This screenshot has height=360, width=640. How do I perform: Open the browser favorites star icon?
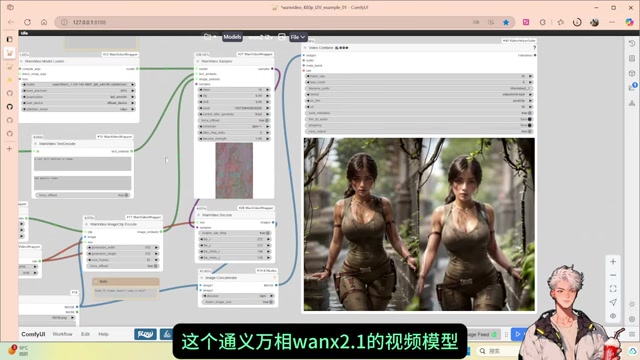(x=506, y=22)
